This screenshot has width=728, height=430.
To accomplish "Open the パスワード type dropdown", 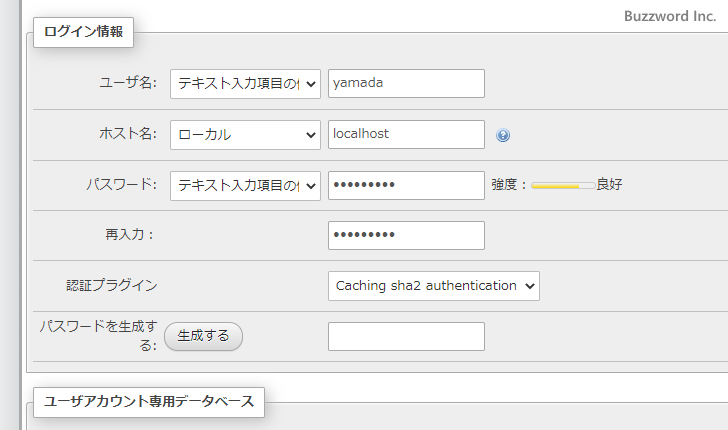I will tap(245, 186).
